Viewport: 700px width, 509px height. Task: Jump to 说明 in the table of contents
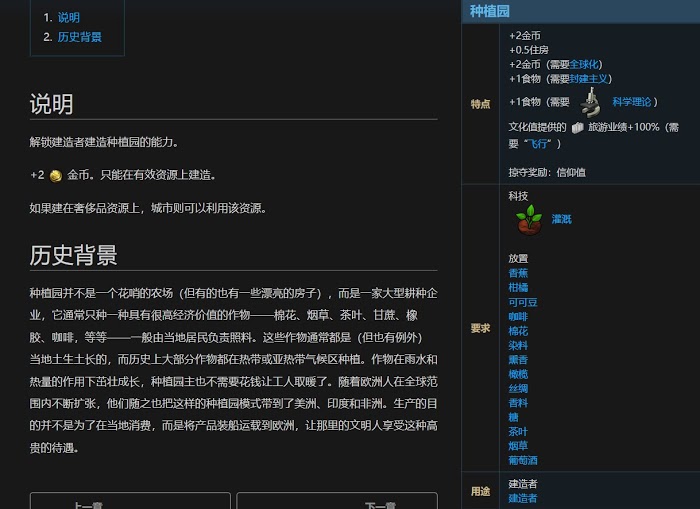tap(68, 17)
